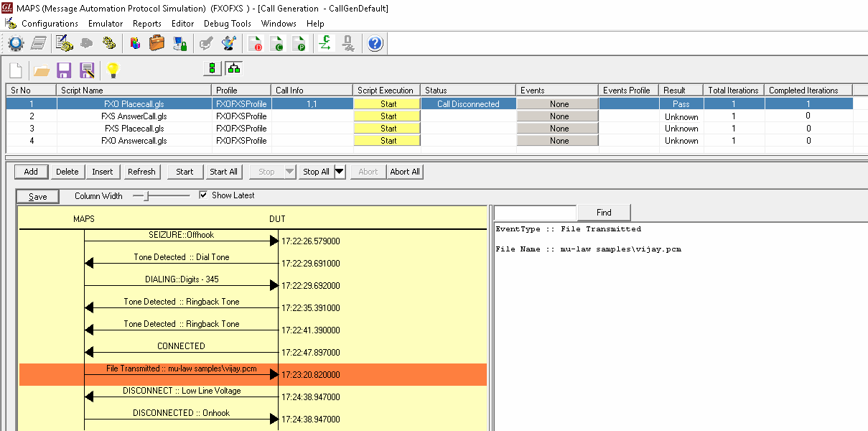Select the Tone Detected :: Dial Tone message
The image size is (868, 431).
pos(181,257)
